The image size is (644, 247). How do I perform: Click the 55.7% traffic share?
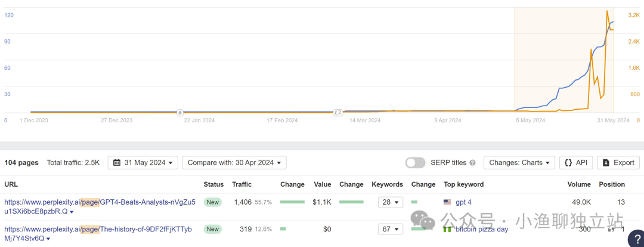tap(264, 202)
